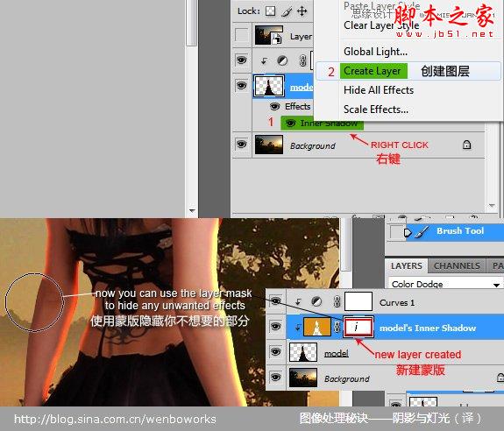The height and width of the screenshot is (431, 504).
Task: Click the canvas scrollbar down arrow
Action: [192, 211]
